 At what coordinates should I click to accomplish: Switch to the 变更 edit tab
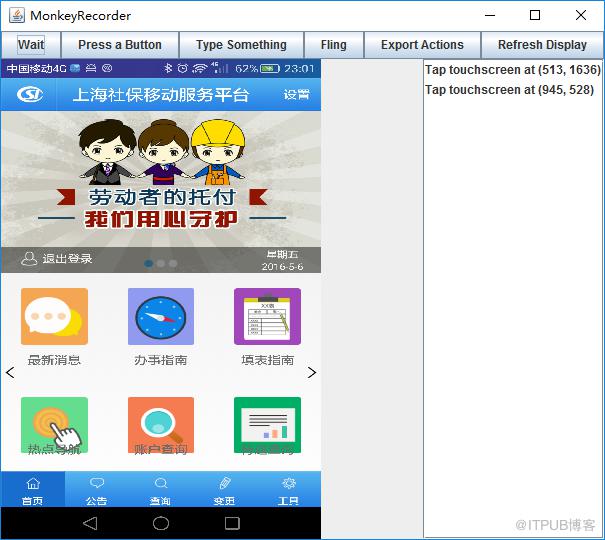click(225, 489)
